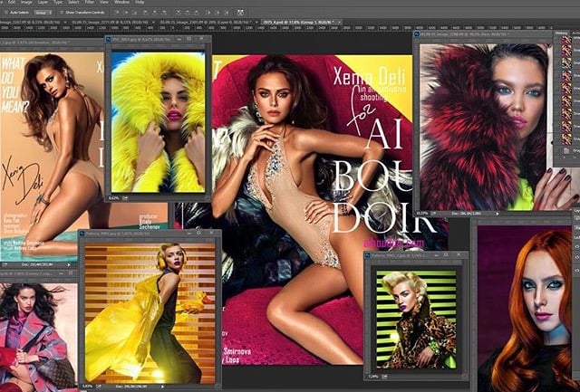Click the yellow fur window title bar
Screen dimensions: 580x392
pyautogui.click(x=158, y=39)
